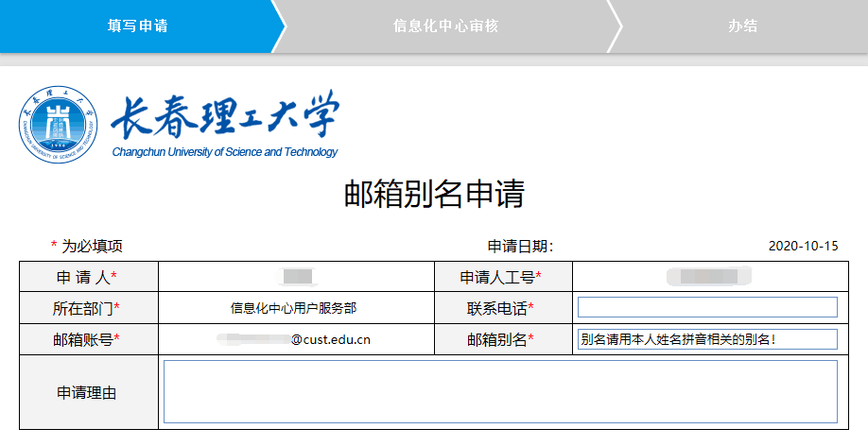Screen dimensions: 868x446
Task: Select the 信息化中心审核 step
Action: point(445,26)
